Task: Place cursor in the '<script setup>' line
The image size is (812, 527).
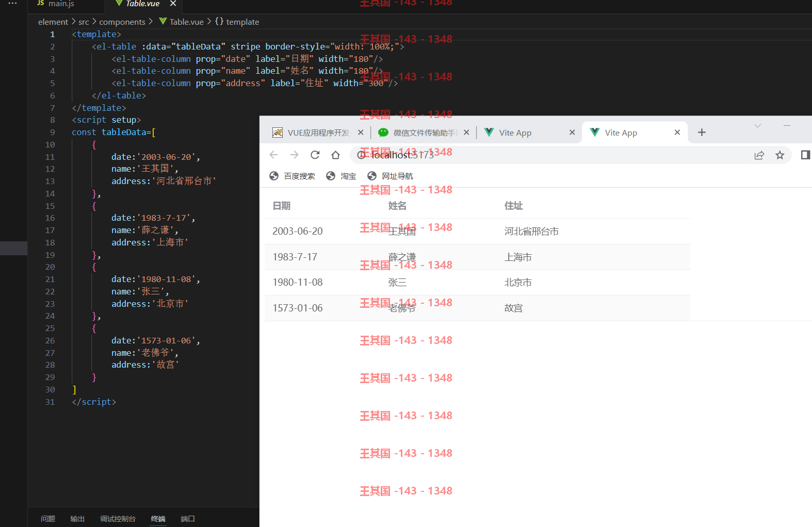Action: [106, 120]
